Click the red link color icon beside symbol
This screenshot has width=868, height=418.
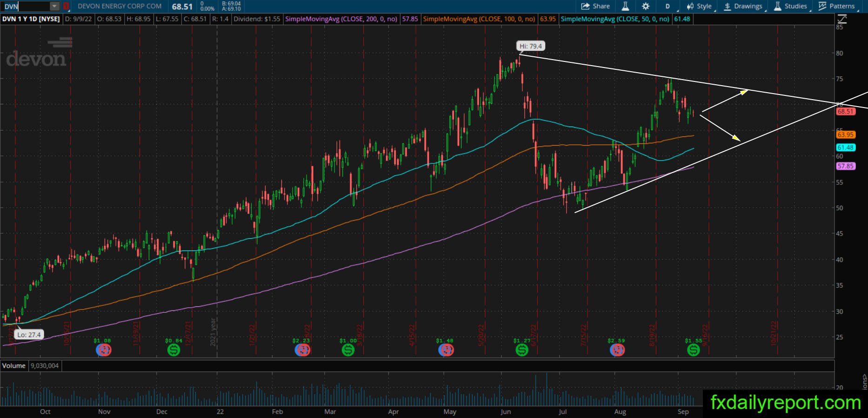(x=66, y=7)
